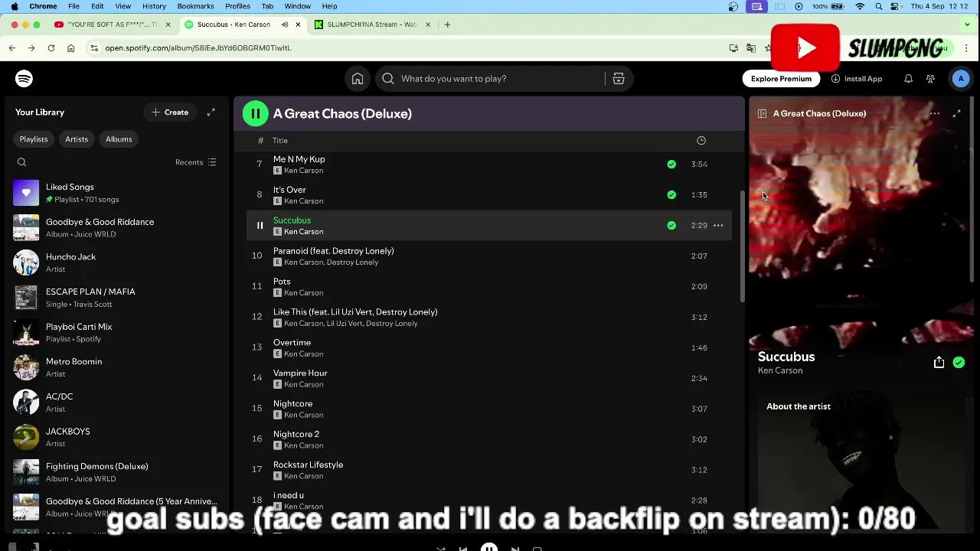Open more options for Succubus row

tap(718, 226)
